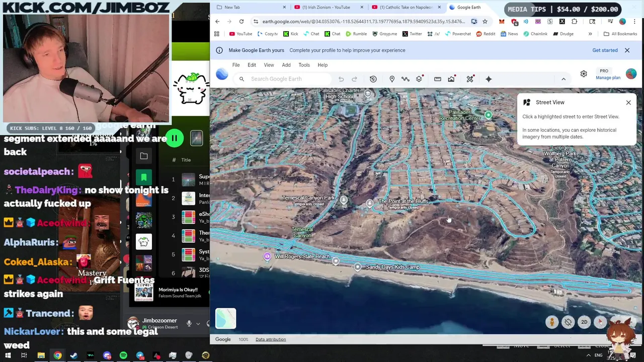Add a placemark with the pin tool
This screenshot has height=362, width=644.
coord(392,79)
